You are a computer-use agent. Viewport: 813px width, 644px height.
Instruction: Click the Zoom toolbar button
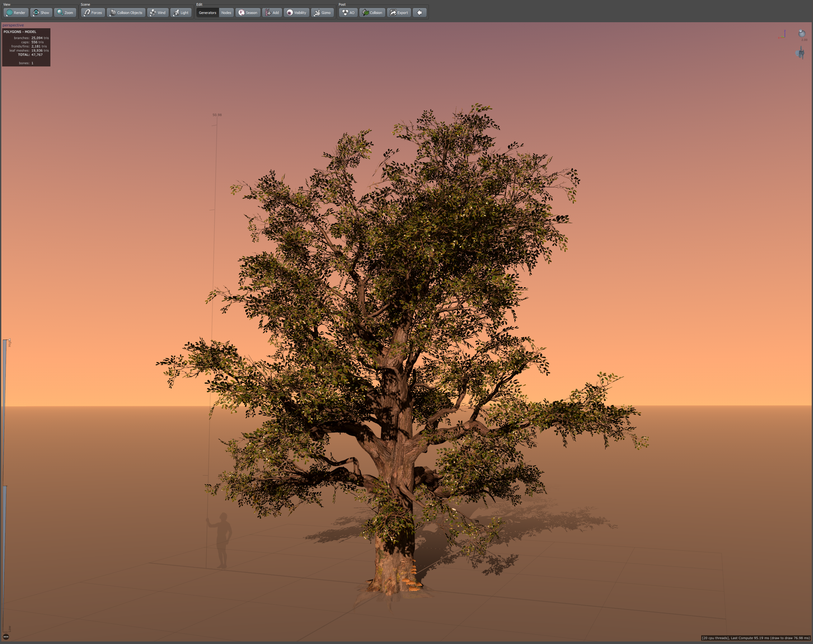[x=65, y=12]
